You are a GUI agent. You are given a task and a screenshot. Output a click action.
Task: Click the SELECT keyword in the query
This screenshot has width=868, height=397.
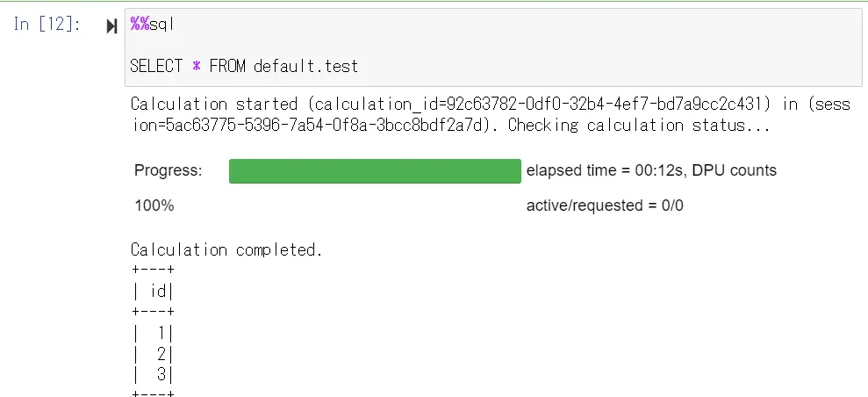click(156, 67)
